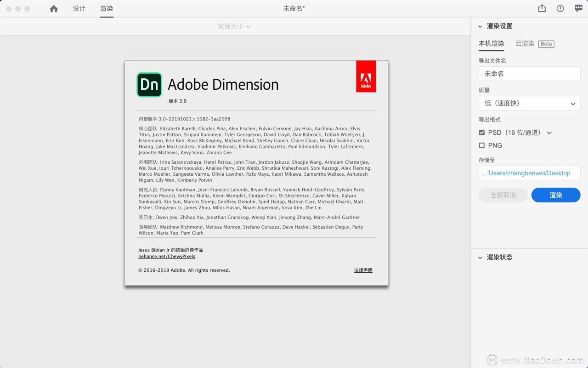Uncheck the PSD export format checkbox
The width and height of the screenshot is (588, 368).
click(x=482, y=132)
